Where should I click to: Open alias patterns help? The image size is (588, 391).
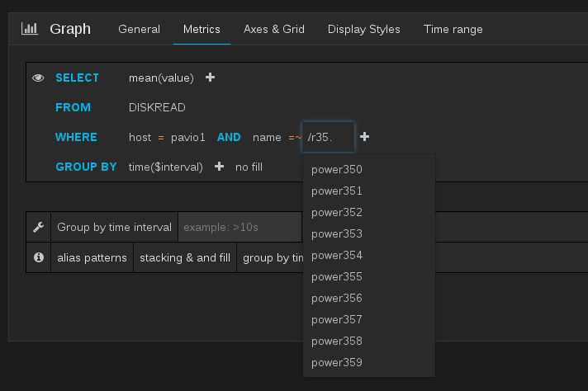(x=92, y=257)
